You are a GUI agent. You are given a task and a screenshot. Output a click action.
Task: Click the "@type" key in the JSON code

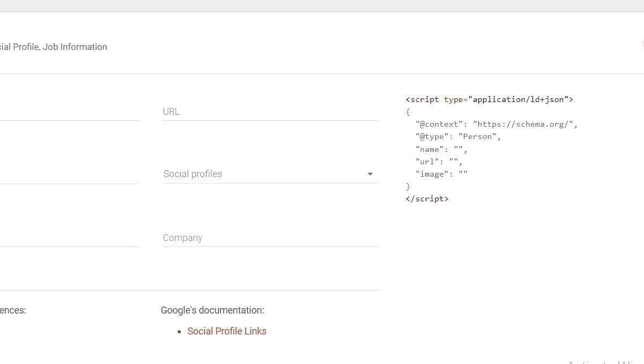pos(432,136)
